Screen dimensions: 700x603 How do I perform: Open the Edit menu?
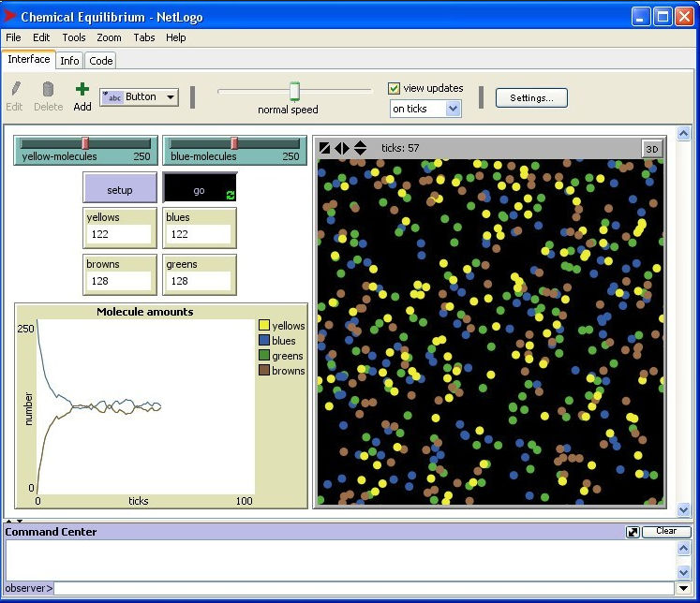pyautogui.click(x=41, y=37)
